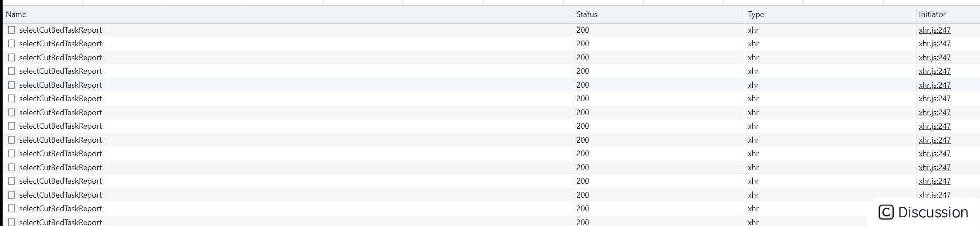Select the blue-highlighted selectCutBedTaskReport request name
The height and width of the screenshot is (226, 980).
(61, 85)
